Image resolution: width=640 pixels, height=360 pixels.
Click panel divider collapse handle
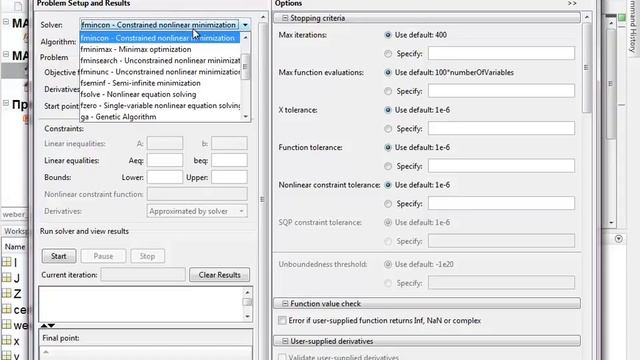(262, 199)
